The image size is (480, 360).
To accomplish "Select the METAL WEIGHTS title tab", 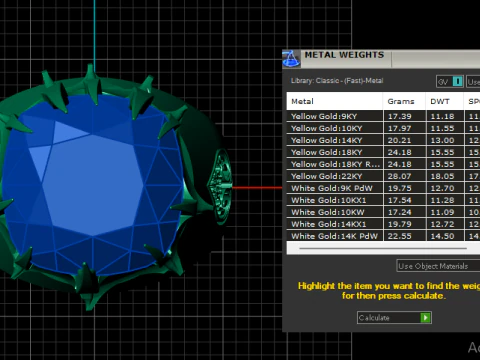I will click(344, 55).
